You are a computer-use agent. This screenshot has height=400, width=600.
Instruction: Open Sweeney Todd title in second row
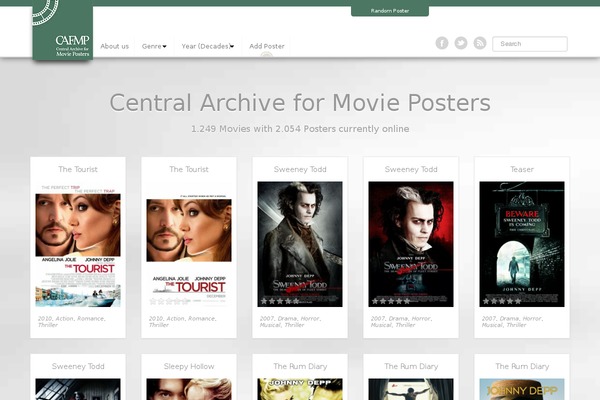tap(78, 366)
